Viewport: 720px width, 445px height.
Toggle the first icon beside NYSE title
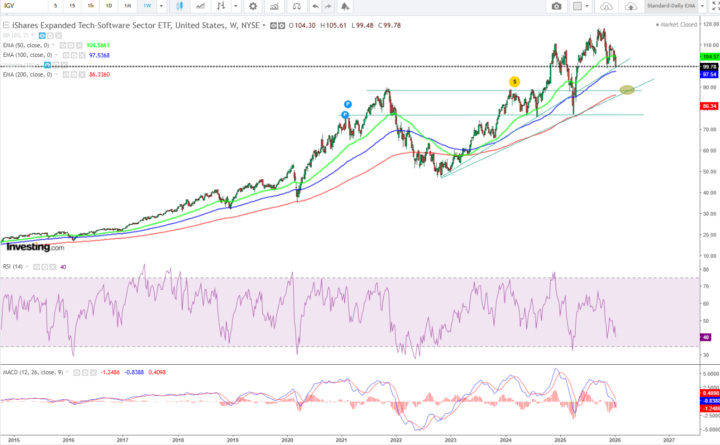(x=273, y=26)
